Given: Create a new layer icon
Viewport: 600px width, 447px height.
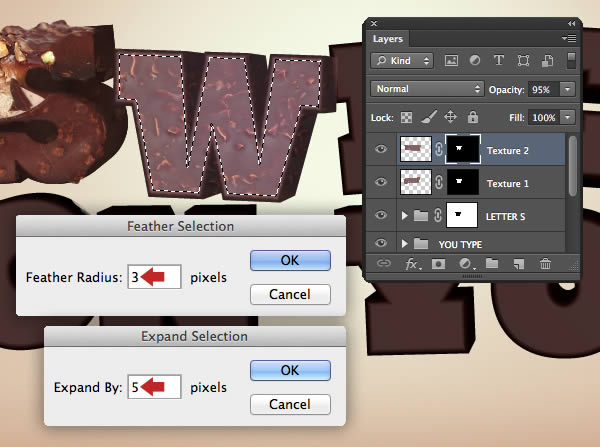Looking at the screenshot, I should [518, 264].
